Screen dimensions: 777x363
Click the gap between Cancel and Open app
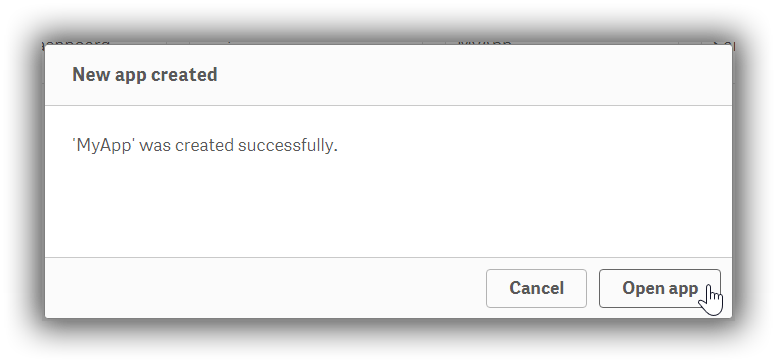click(593, 288)
